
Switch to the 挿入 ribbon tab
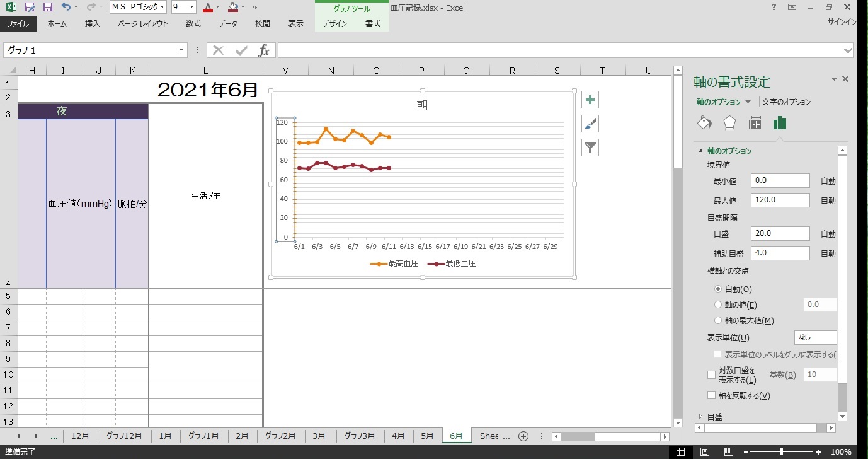[93, 24]
